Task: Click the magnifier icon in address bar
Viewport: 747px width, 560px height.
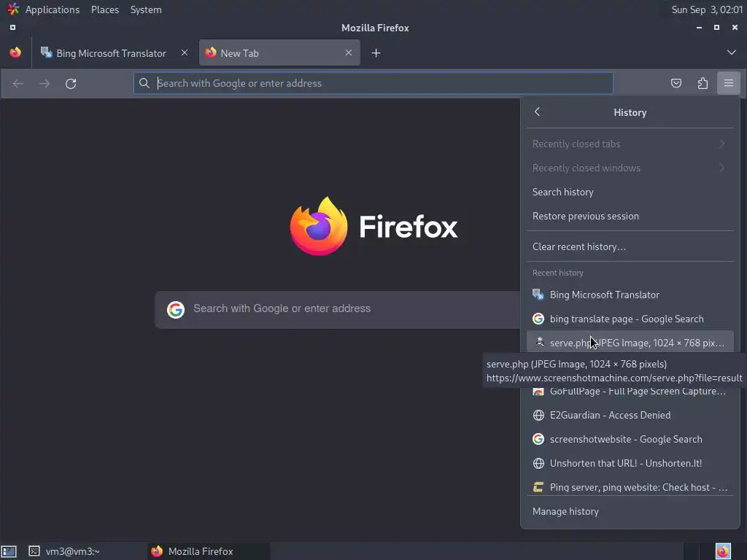Action: click(144, 83)
